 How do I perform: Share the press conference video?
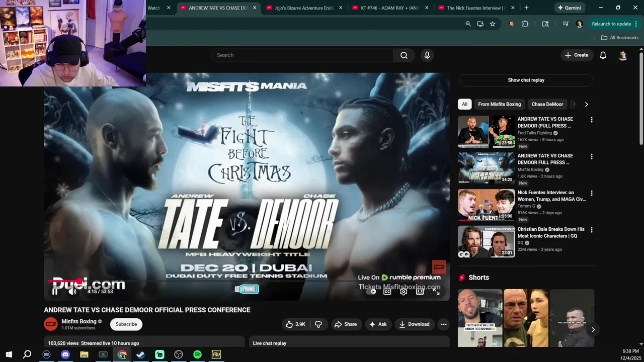click(x=346, y=324)
